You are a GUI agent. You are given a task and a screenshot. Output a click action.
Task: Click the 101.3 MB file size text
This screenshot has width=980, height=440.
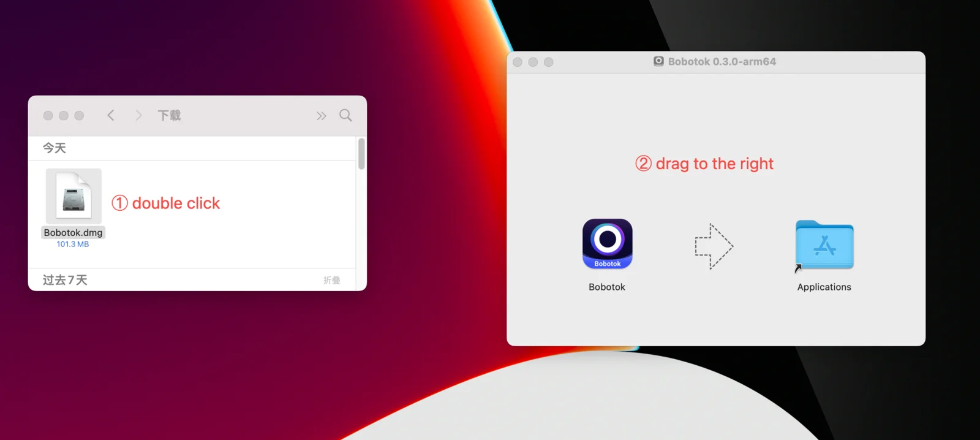pyautogui.click(x=73, y=244)
